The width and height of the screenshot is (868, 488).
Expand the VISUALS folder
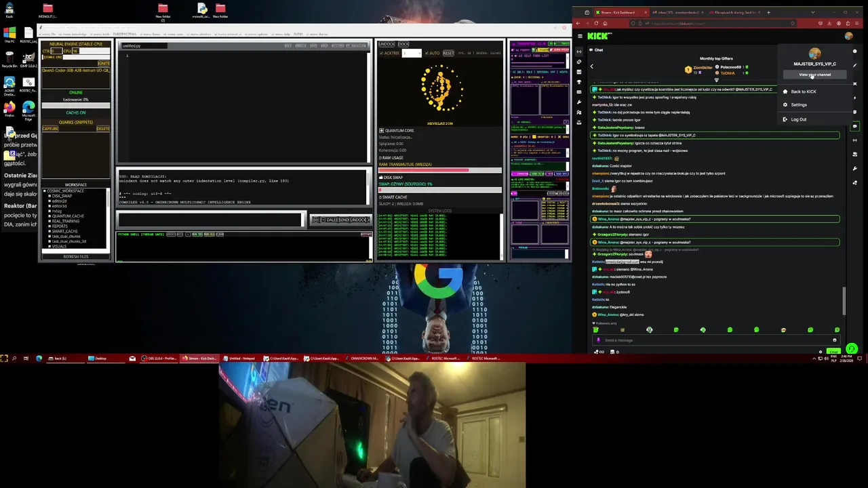coord(50,247)
